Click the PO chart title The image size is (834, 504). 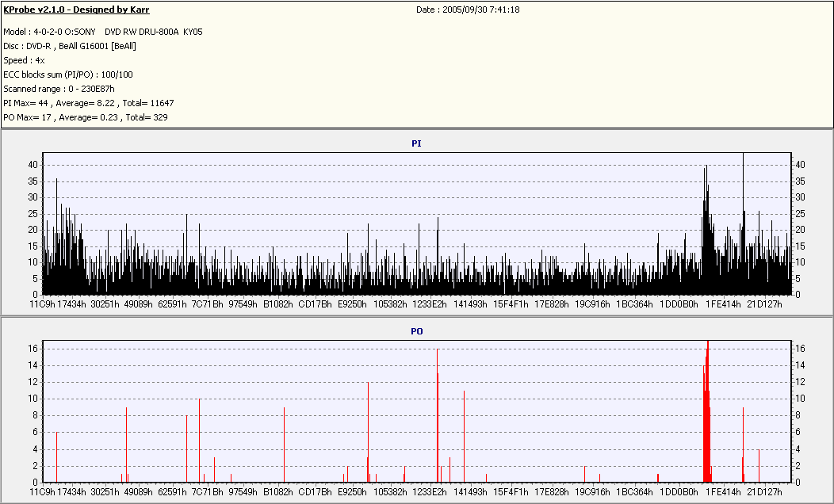pyautogui.click(x=416, y=331)
